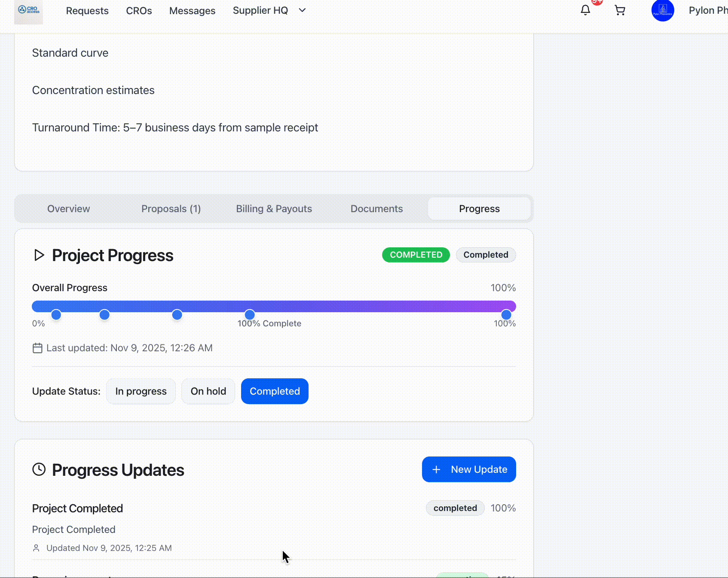Select the Project Completed update entry
The image size is (728, 578).
point(77,508)
